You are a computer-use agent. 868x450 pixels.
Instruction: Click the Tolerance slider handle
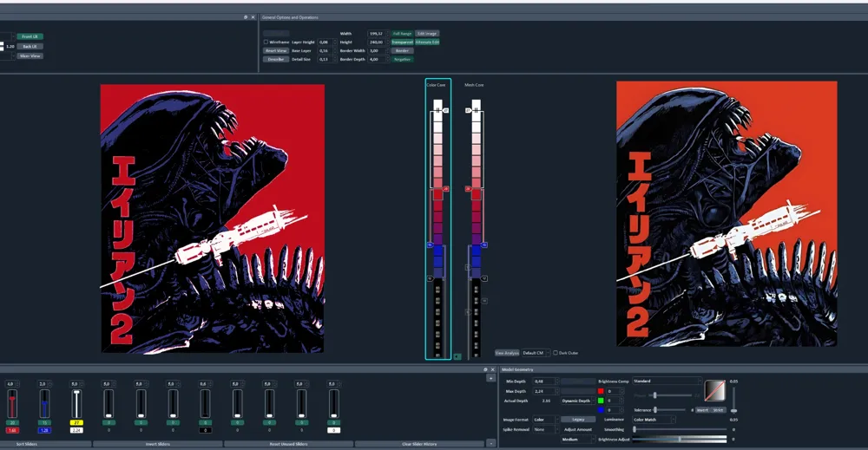click(654, 409)
